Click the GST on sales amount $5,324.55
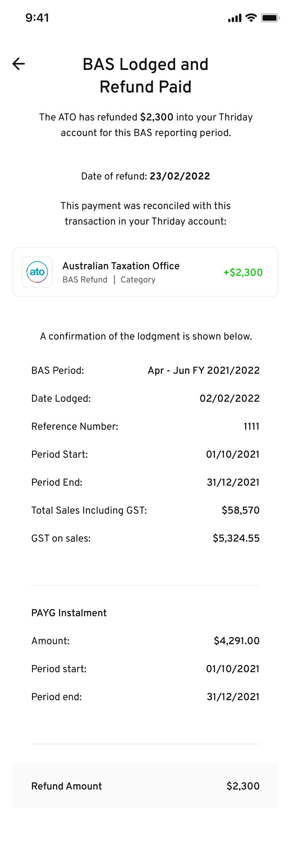 [x=236, y=538]
